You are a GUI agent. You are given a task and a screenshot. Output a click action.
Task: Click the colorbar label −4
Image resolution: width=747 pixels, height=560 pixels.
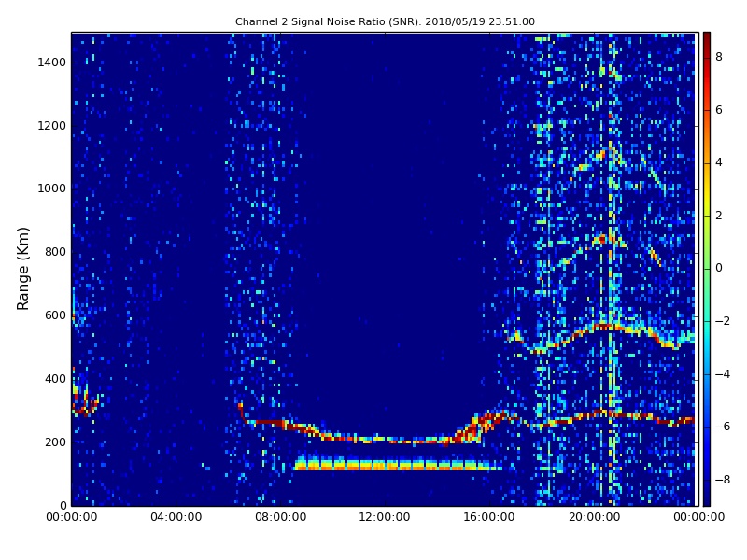[723, 374]
